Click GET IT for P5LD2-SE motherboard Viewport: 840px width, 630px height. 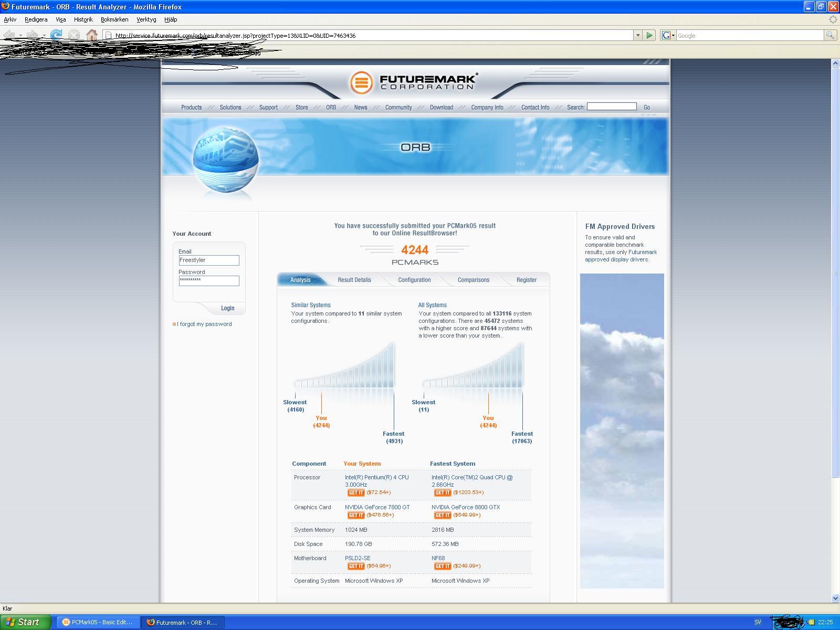click(356, 566)
